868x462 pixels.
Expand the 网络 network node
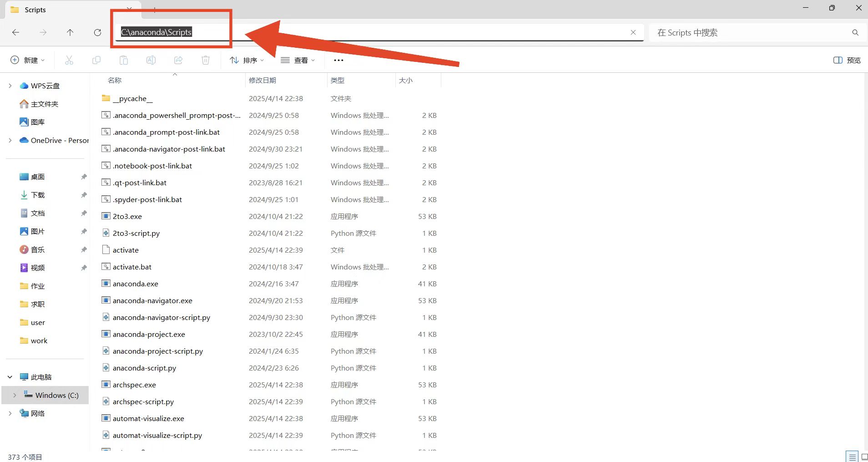(10, 413)
